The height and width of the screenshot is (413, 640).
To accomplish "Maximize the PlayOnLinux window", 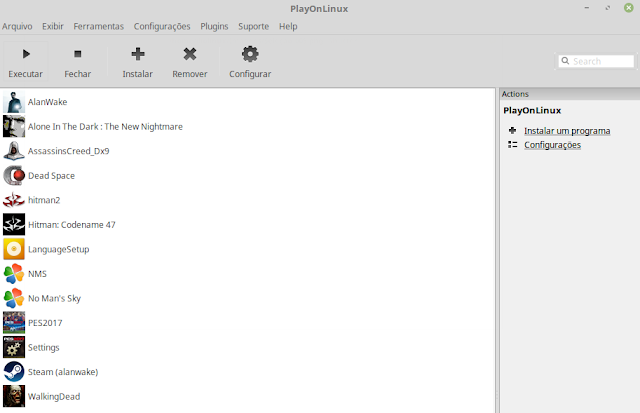I will point(608,8).
